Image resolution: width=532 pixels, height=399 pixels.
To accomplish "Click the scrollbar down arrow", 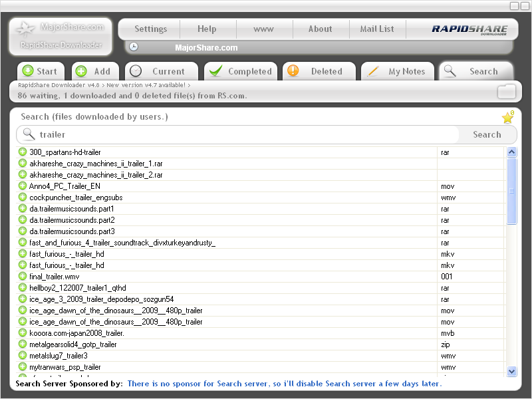I will coord(511,371).
